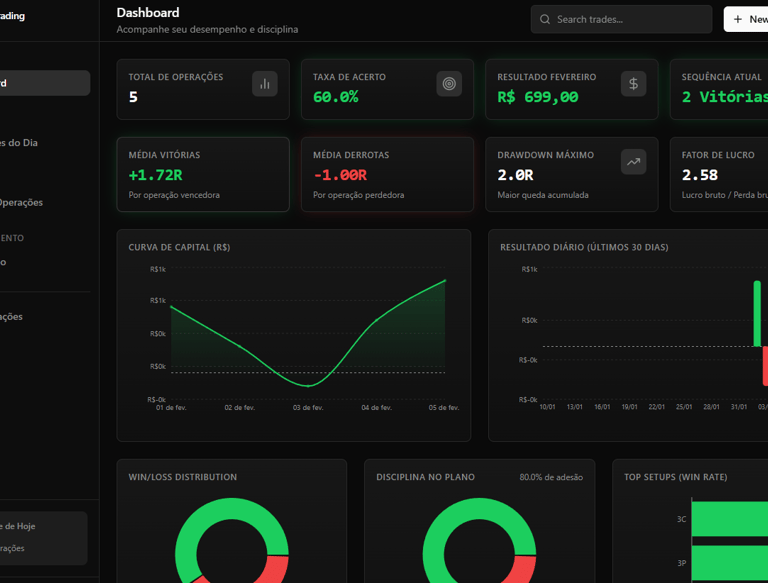
Task: Click the -1.00R Média Derrotas value
Action: (x=340, y=175)
